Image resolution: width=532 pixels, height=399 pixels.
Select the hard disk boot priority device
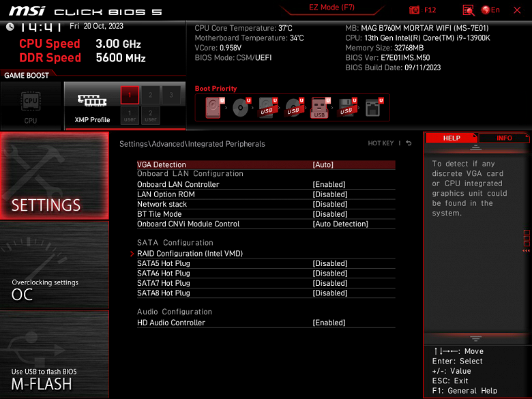213,108
